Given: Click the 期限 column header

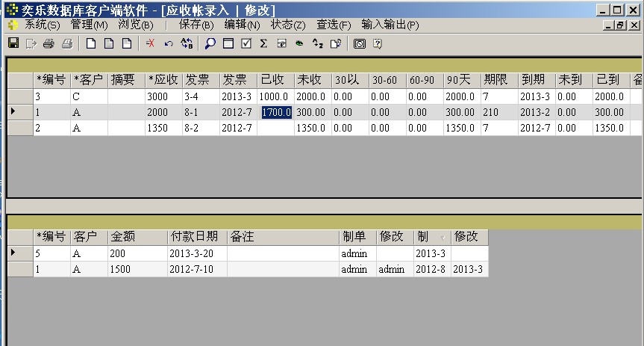Looking at the screenshot, I should coord(499,80).
